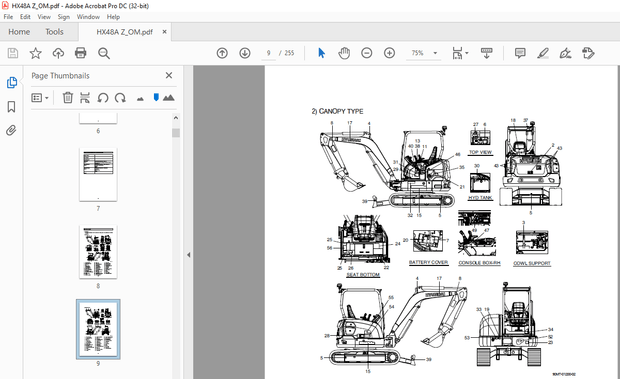This screenshot has width=620, height=379.
Task: Enlarge thumbnail size with large mountain icon
Action: point(168,97)
